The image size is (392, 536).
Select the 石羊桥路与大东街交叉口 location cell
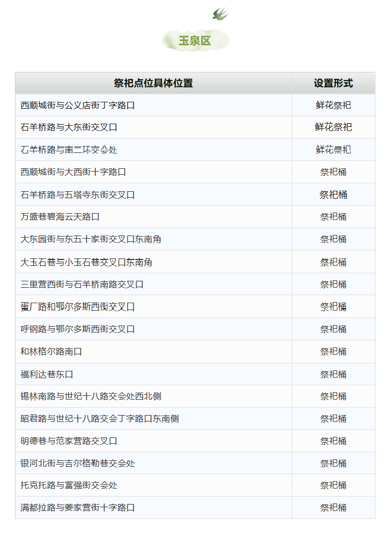pyautogui.click(x=69, y=127)
